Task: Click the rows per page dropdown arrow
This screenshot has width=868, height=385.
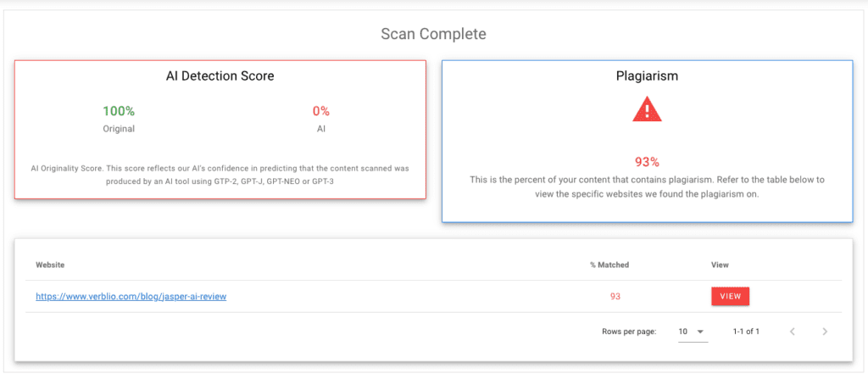Action: click(x=701, y=332)
